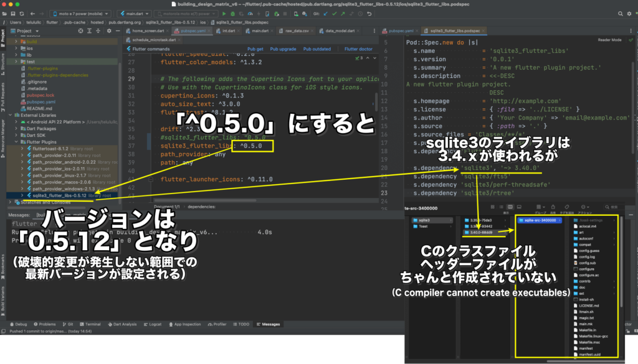This screenshot has height=364, width=638.
Task: Close the pubspec.yaml tab in left editor
Action: (209, 31)
